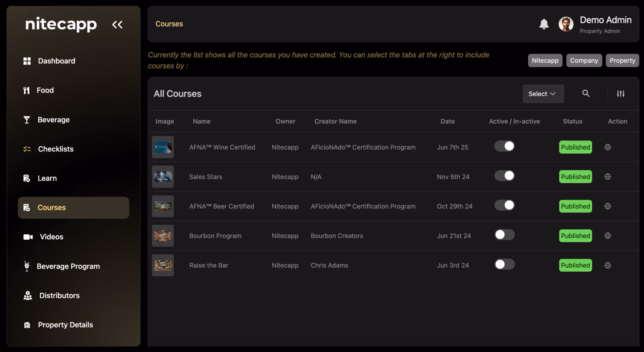Click the Checklists sidebar icon
The height and width of the screenshot is (352, 644).
tap(27, 149)
